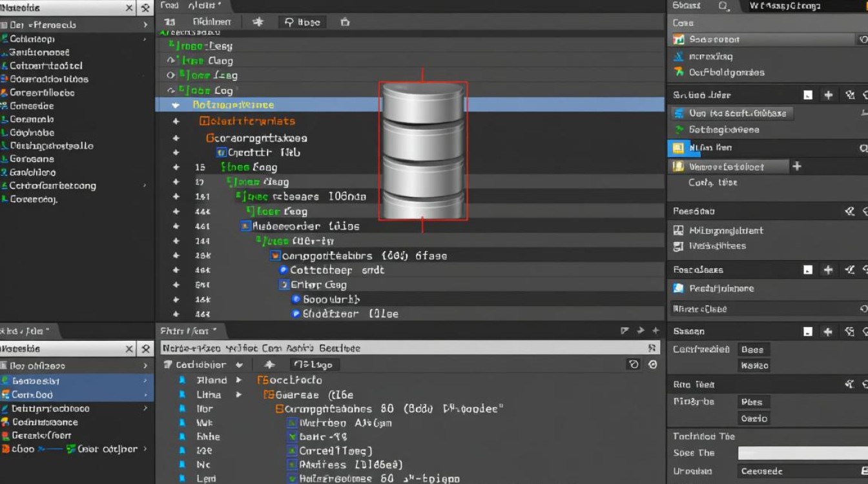Viewport: 868px width, 484px height.
Task: Click the magnifier icon in the right panel's tab bar
Action: pyautogui.click(x=723, y=6)
